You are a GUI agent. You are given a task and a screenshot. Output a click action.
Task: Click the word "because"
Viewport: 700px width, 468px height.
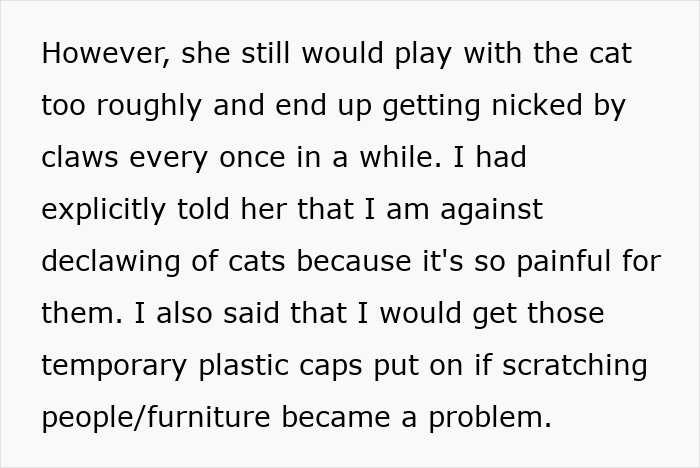[x=354, y=261]
